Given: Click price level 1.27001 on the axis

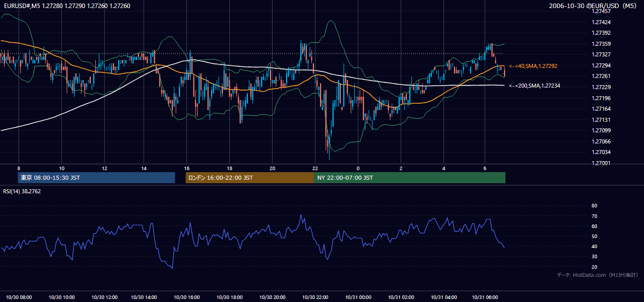Looking at the screenshot, I should click(601, 163).
